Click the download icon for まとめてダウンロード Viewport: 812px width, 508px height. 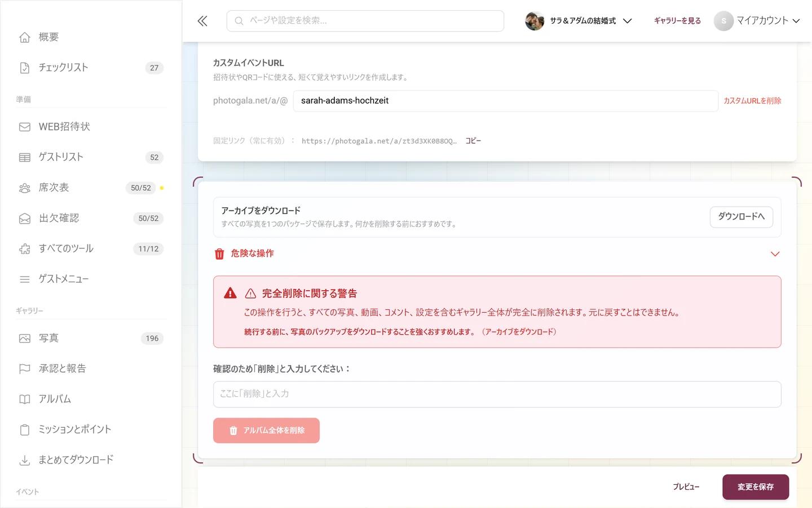click(x=25, y=461)
